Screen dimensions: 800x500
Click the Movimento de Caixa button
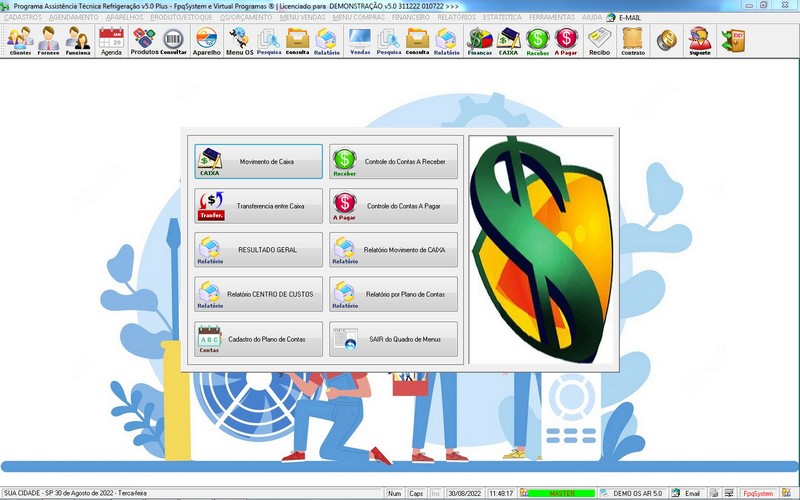point(258,161)
